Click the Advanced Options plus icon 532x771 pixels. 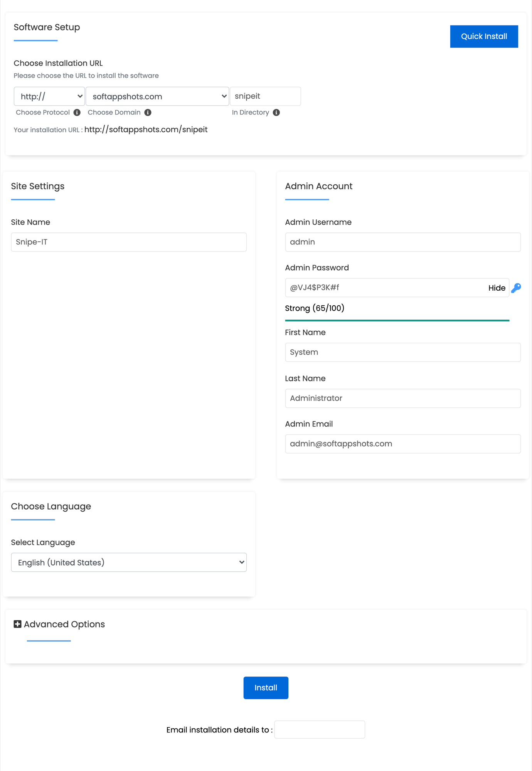coord(17,624)
